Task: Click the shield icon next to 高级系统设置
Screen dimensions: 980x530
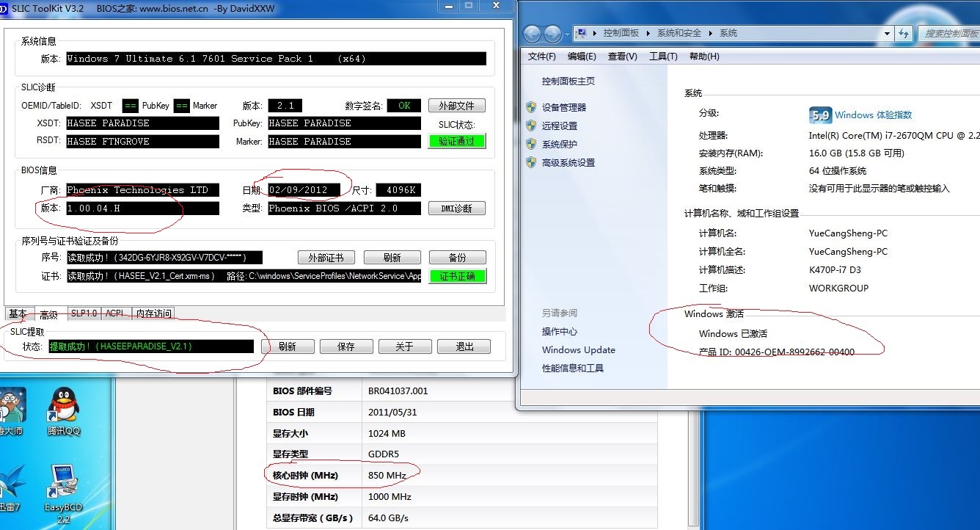Action: 531,162
